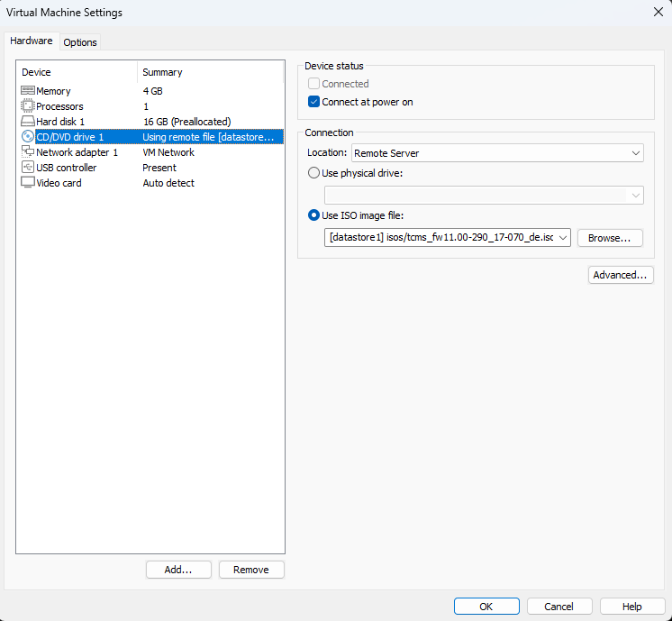The width and height of the screenshot is (672, 621).
Task: Click the USB controller icon
Action: [x=28, y=168]
